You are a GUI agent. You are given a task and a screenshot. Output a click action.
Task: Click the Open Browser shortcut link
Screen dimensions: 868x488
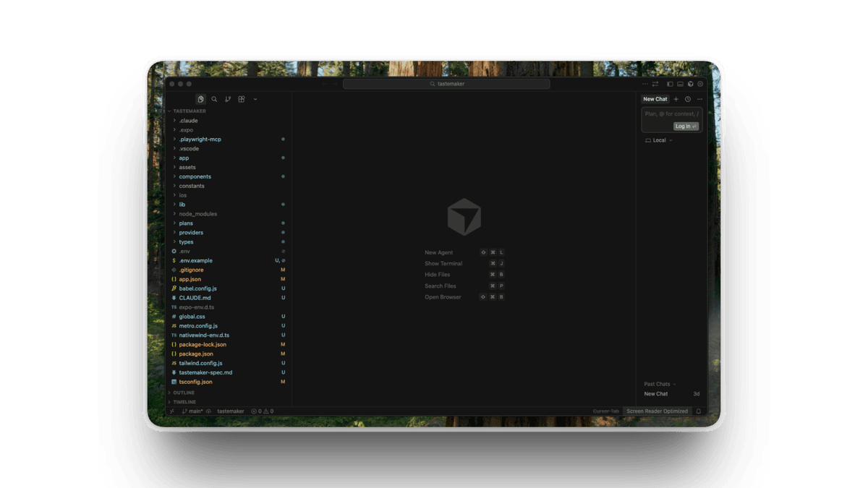(x=443, y=297)
